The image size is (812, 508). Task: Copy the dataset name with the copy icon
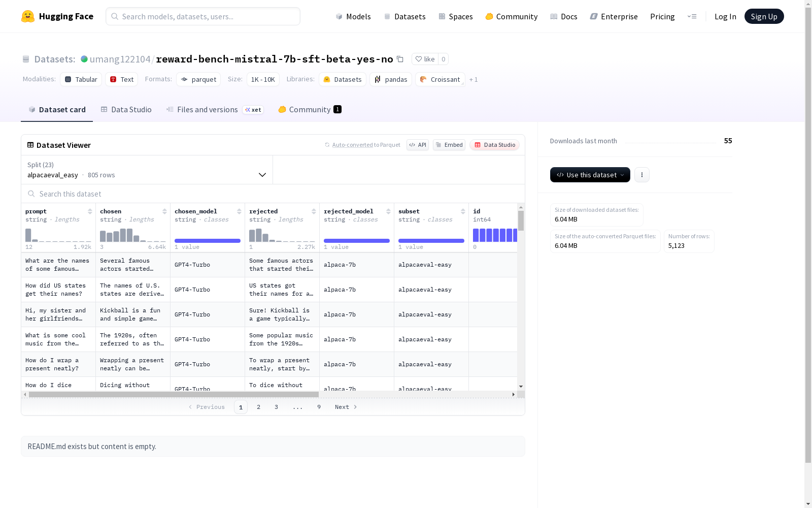tap(400, 59)
